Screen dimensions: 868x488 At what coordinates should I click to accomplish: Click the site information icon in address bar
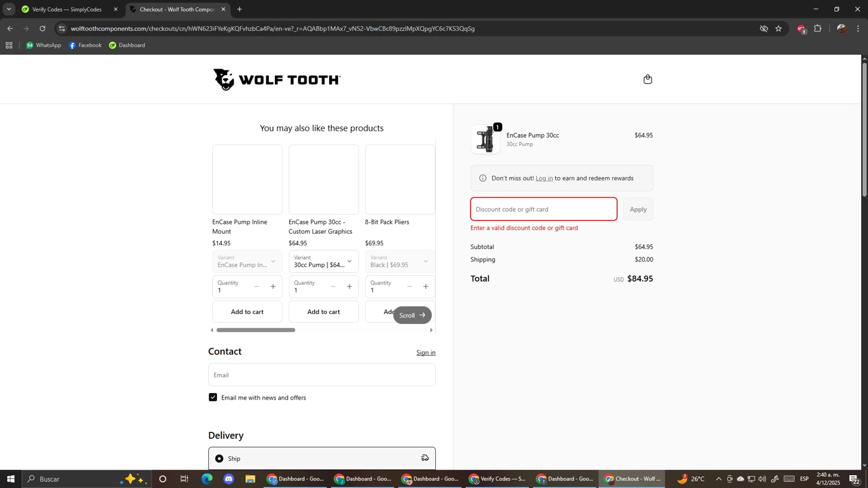pos(62,28)
